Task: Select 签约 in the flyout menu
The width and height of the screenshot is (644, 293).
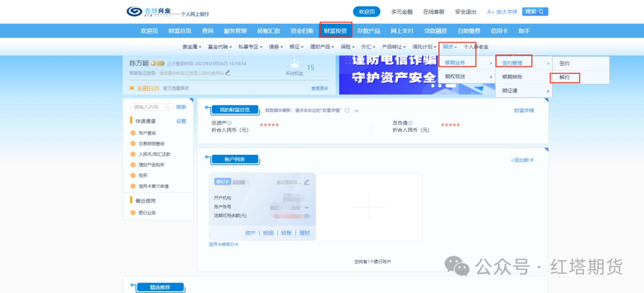Action: [580, 63]
